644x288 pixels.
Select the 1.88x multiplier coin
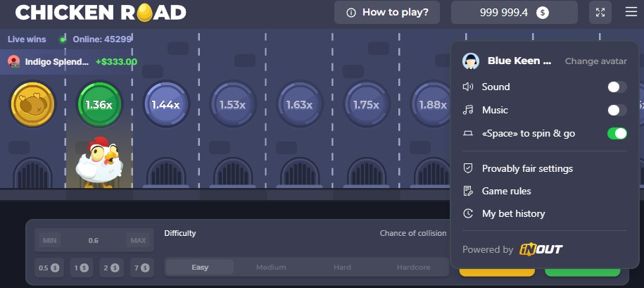tap(431, 104)
